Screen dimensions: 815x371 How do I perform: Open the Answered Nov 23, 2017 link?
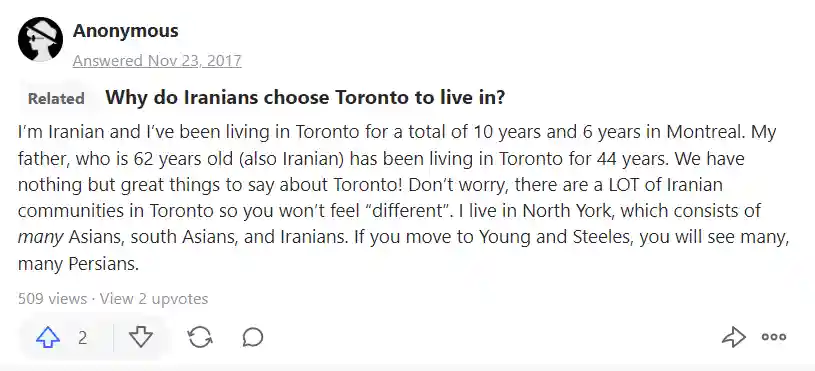click(x=157, y=61)
